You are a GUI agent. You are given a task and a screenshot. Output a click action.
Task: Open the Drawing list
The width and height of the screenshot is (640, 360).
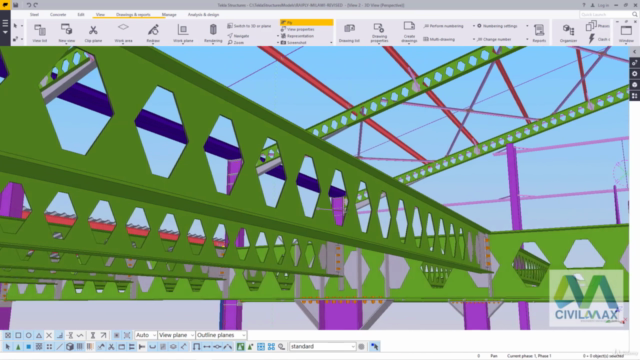(349, 33)
